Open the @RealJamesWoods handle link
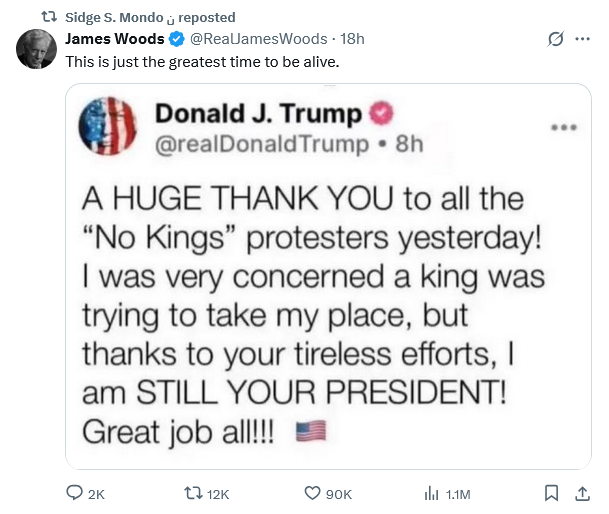This screenshot has width=609, height=514. [258, 39]
